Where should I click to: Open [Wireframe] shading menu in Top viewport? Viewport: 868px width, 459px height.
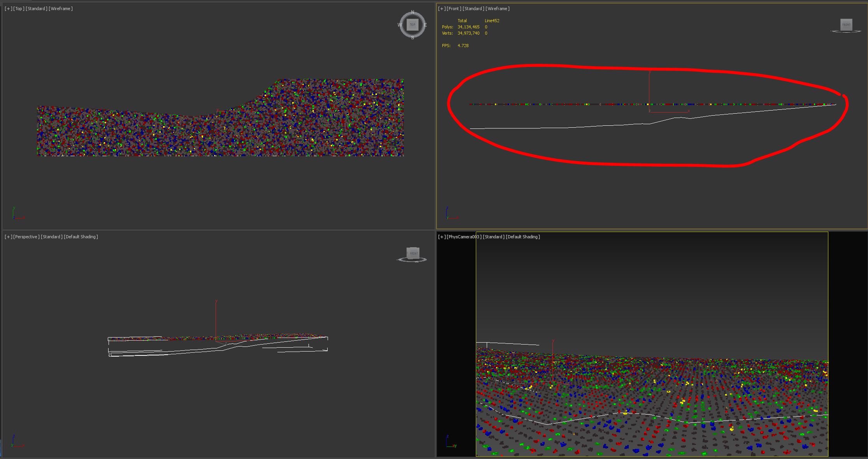61,9
